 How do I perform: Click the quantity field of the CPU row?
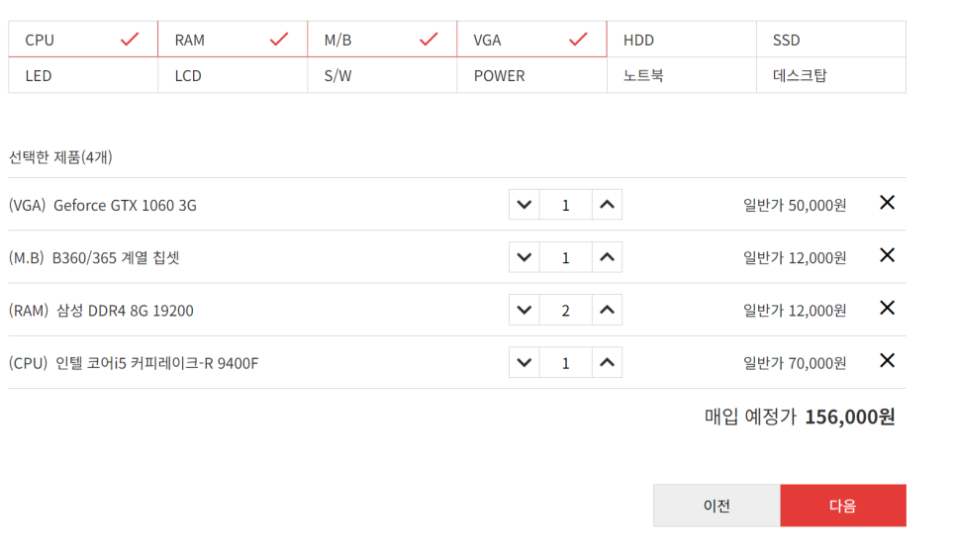click(566, 363)
